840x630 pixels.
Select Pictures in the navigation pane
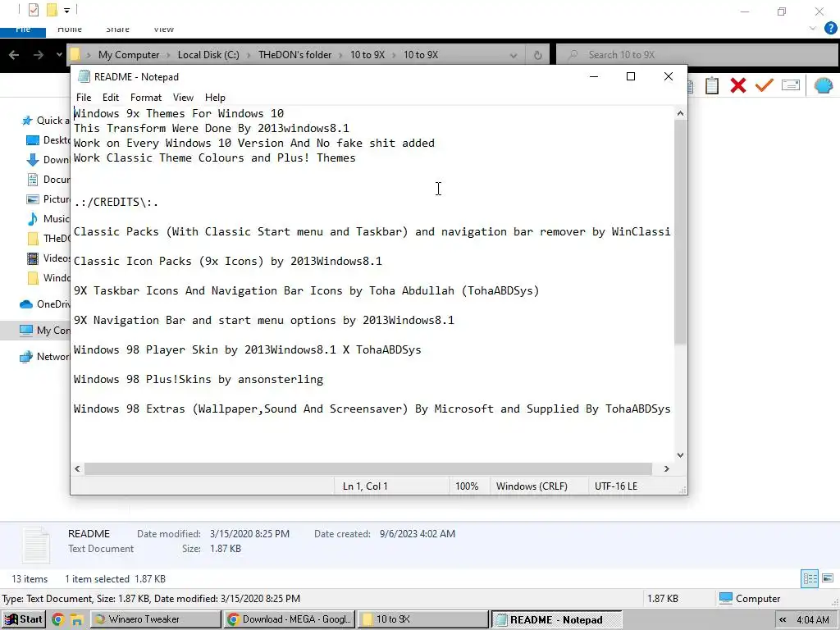point(48,199)
